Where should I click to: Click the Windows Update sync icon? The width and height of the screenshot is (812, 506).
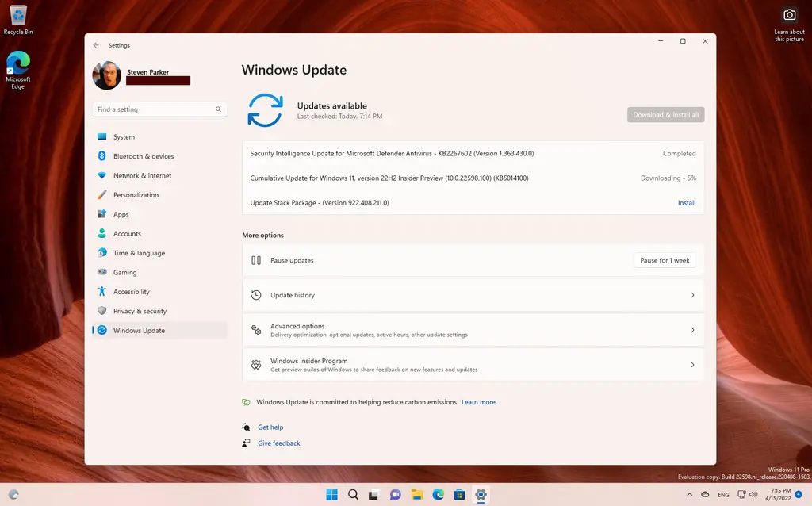[265, 110]
